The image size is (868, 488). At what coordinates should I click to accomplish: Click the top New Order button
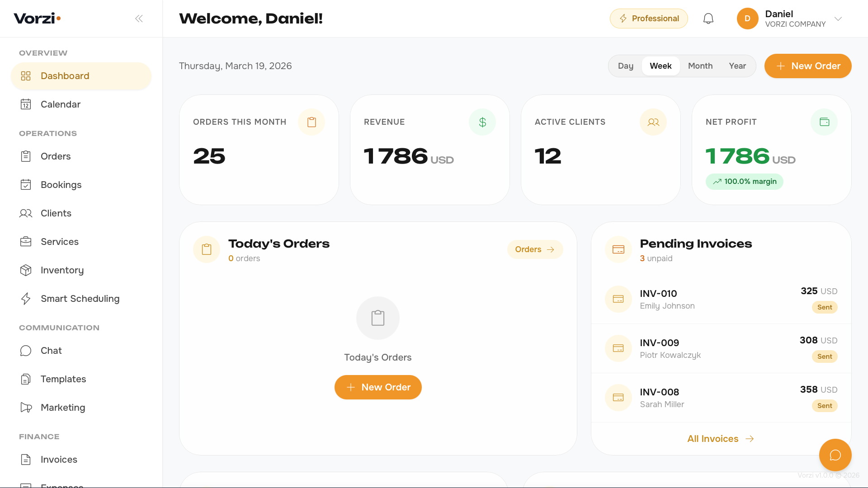coord(808,66)
